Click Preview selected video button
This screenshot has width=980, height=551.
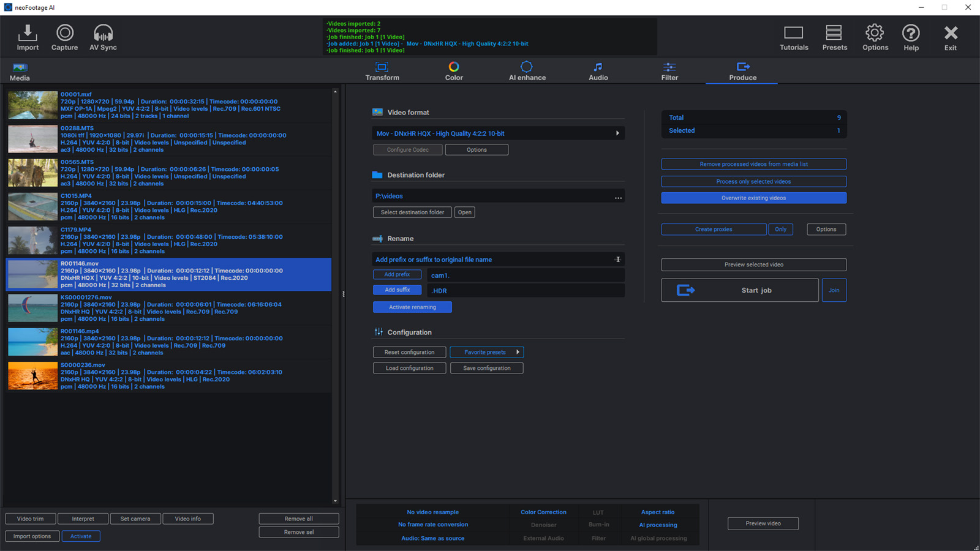point(753,264)
